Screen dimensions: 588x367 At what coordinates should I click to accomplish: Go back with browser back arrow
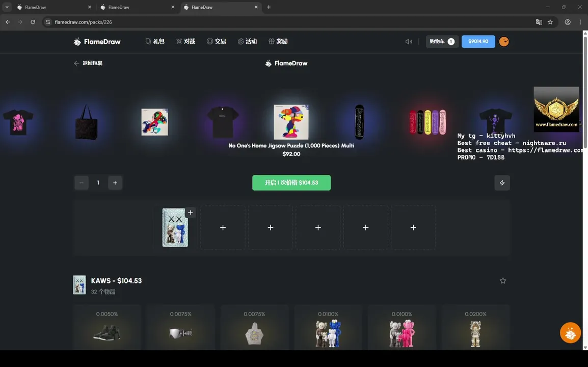tap(8, 22)
